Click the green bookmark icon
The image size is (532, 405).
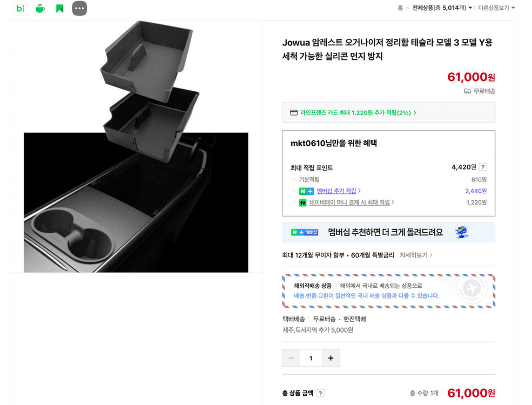tap(59, 9)
